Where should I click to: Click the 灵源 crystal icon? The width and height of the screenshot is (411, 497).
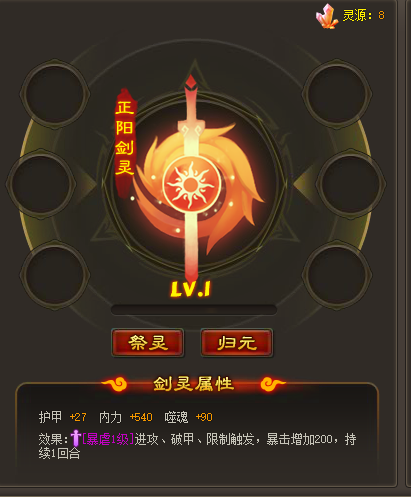(327, 16)
